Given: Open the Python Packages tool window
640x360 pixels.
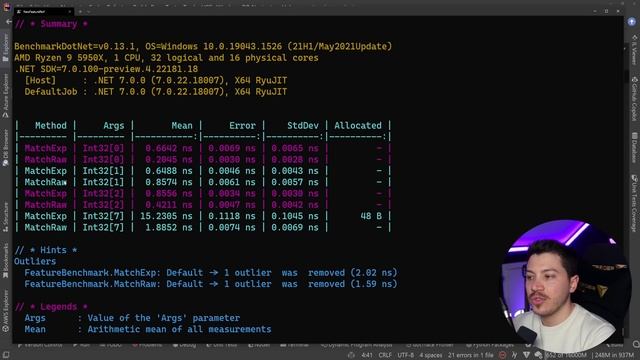Looking at the screenshot, I should [x=490, y=345].
